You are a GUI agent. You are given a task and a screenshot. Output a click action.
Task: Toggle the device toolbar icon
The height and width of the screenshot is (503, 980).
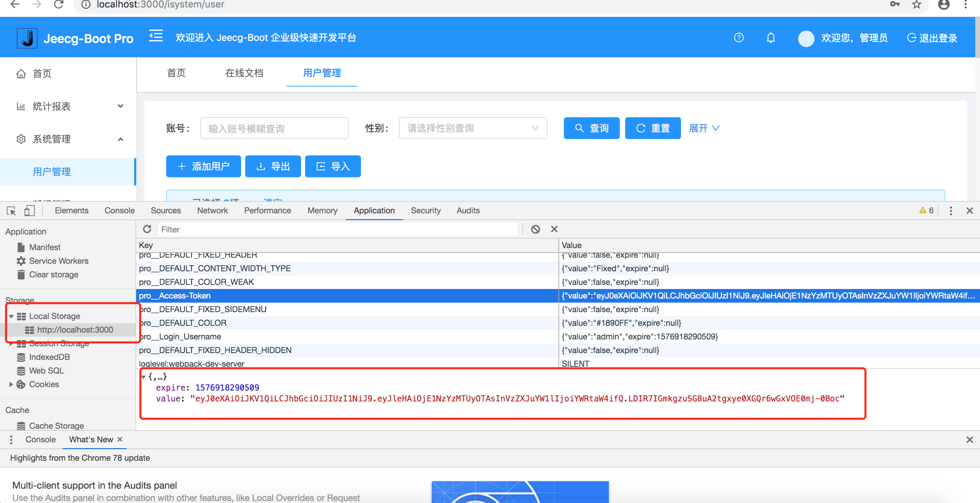click(x=29, y=211)
